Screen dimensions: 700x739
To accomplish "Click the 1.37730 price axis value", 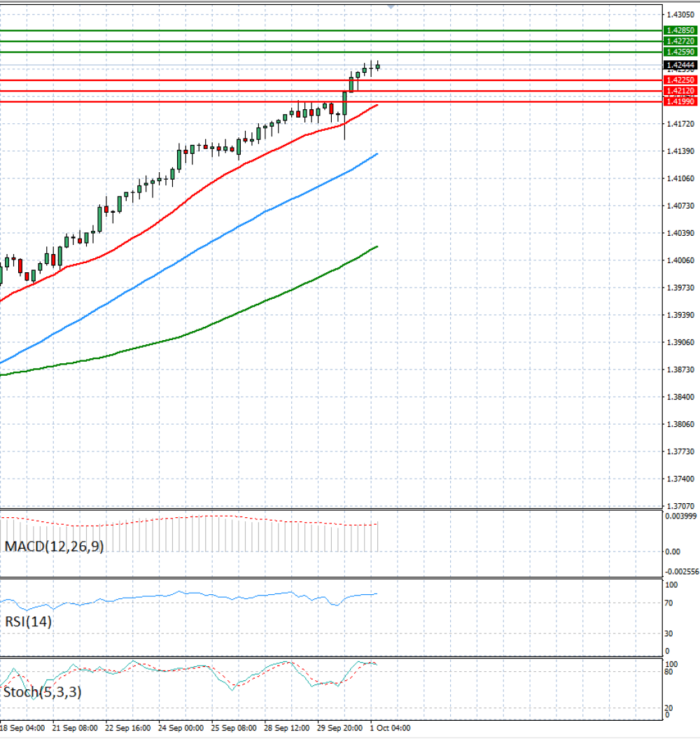I will click(680, 452).
